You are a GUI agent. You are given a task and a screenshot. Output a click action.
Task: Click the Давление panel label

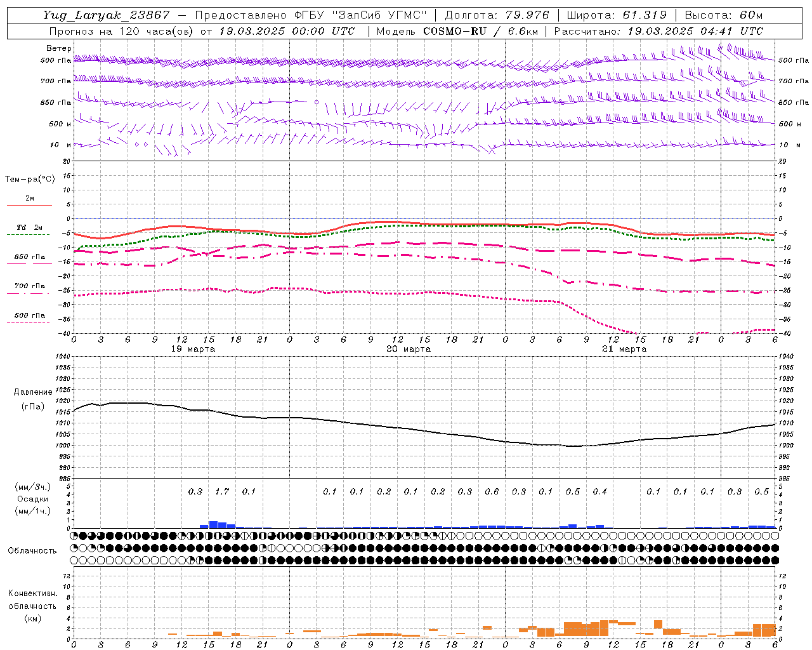point(33,392)
